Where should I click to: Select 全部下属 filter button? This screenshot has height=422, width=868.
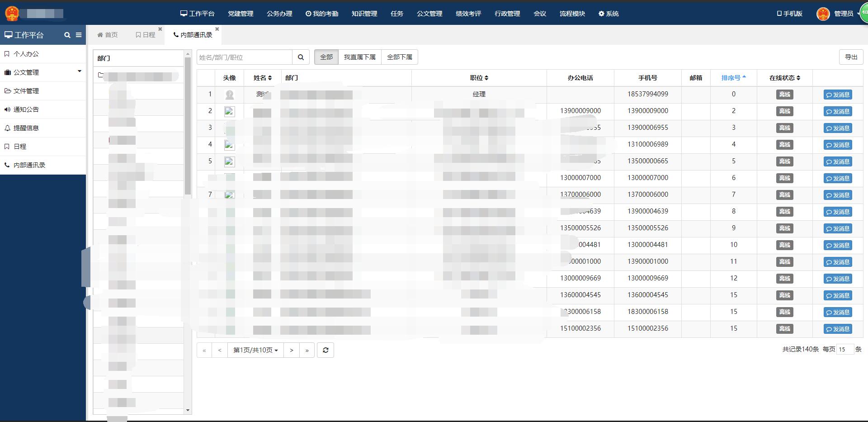[x=400, y=57]
